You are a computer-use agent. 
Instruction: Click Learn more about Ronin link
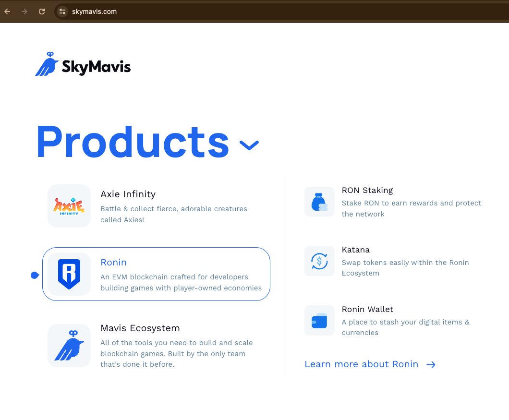pyautogui.click(x=361, y=364)
